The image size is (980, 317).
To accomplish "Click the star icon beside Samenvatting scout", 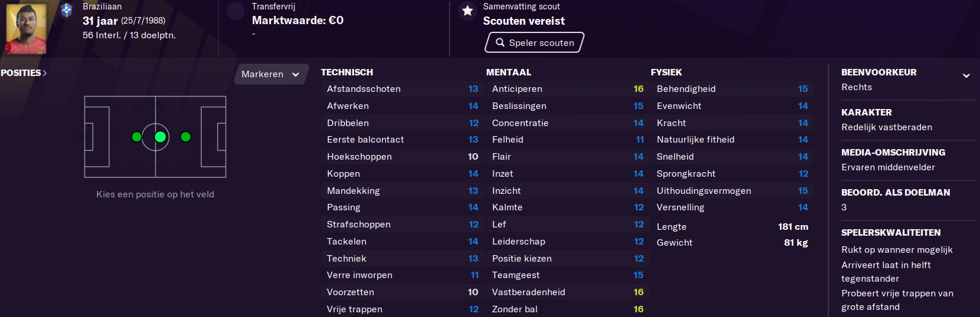I will point(467,11).
